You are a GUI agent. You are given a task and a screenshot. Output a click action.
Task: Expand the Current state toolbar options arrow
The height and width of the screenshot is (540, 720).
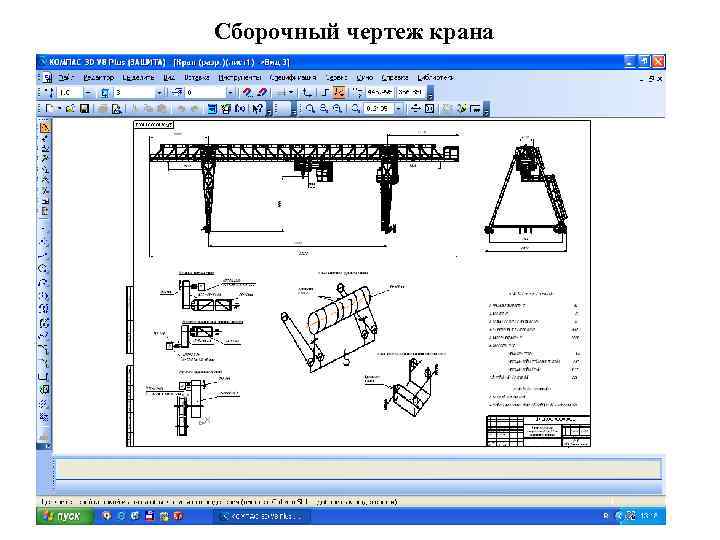click(430, 93)
